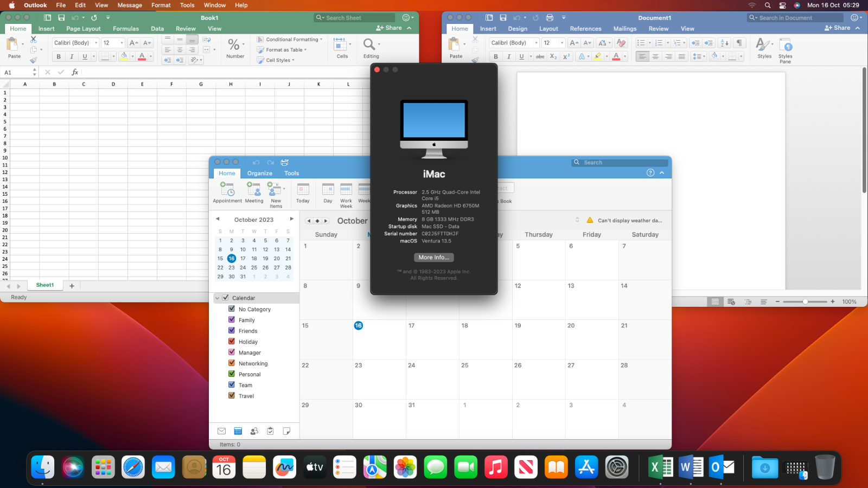Screen dimensions: 868x488
Task: Add new sheet in Excel
Action: (x=72, y=286)
